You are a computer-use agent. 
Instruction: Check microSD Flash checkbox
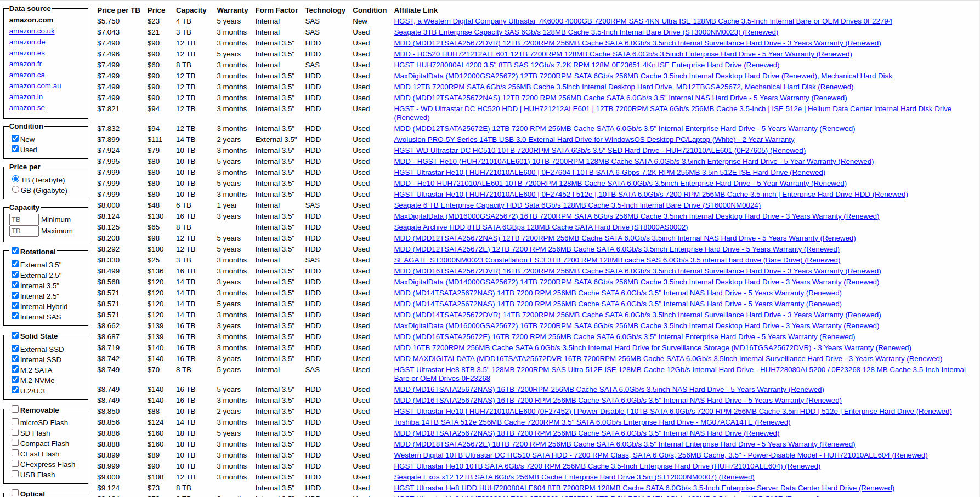pos(15,422)
